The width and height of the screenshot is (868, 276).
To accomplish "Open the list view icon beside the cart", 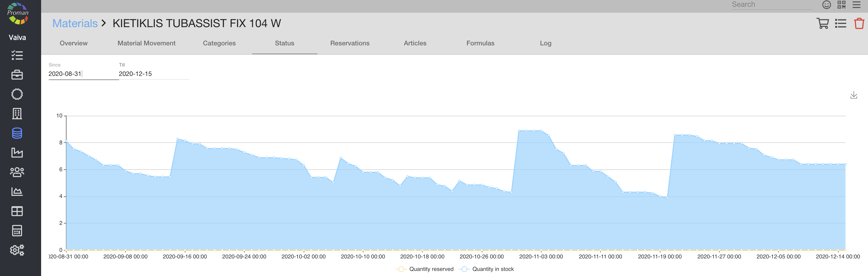I will point(840,24).
